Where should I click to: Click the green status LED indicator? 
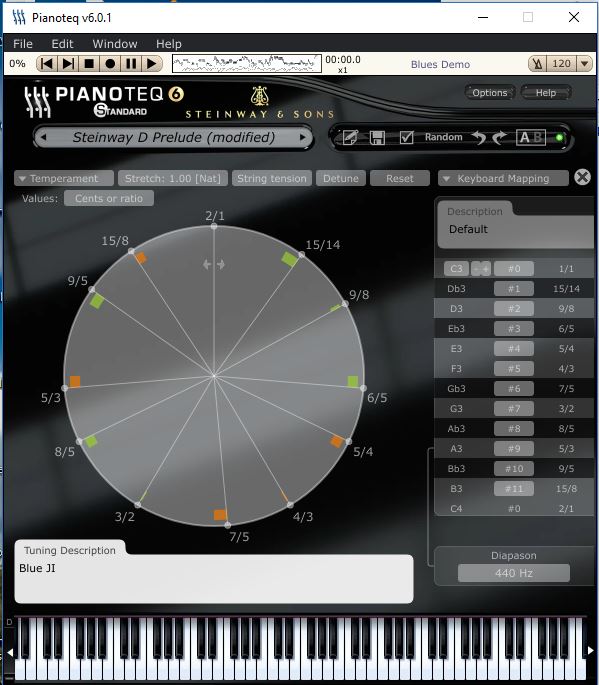(x=559, y=138)
